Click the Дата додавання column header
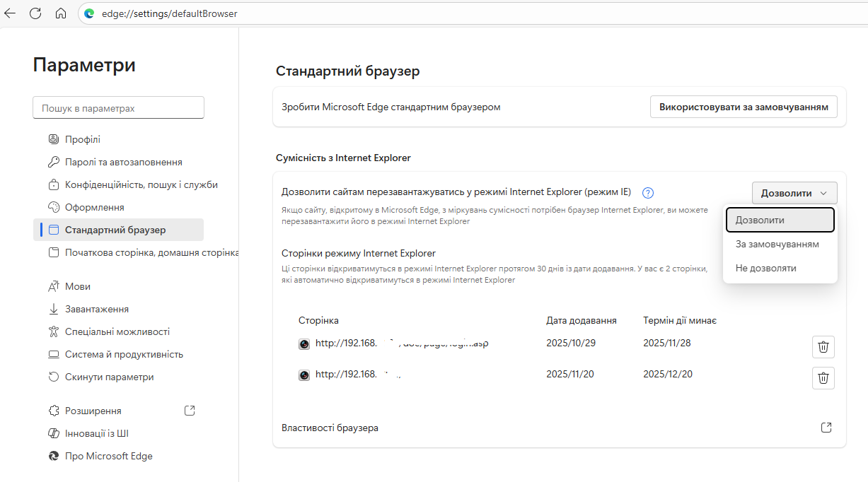This screenshot has height=482, width=868. pos(581,320)
